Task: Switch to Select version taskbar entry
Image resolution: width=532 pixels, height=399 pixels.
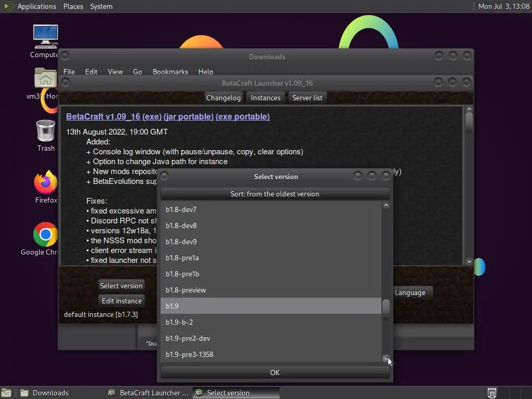Action: tap(236, 393)
